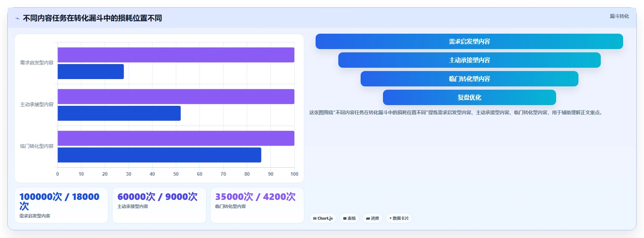This screenshot has width=644, height=238.
Task: Select the 复盘优化 funnel bar
Action: point(469,97)
